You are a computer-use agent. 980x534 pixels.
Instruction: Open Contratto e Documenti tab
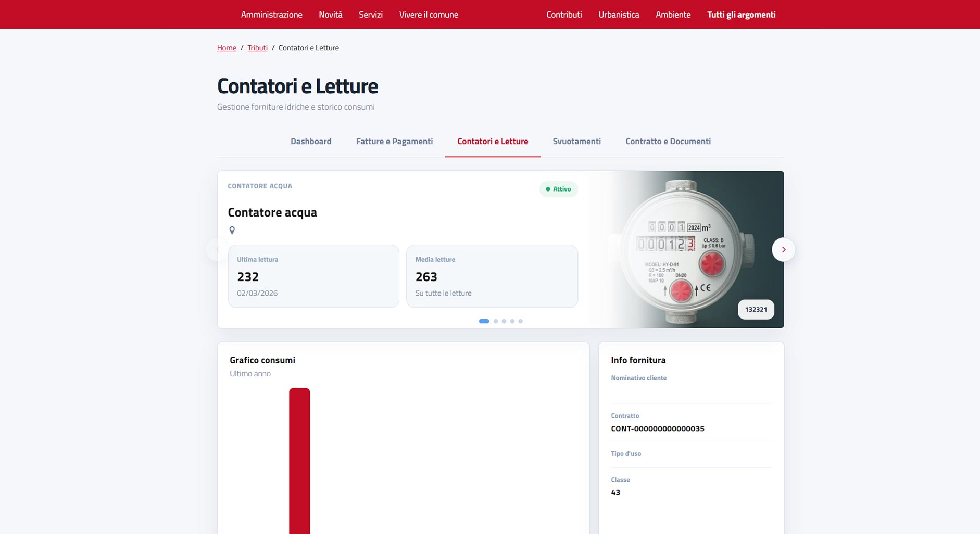[668, 142]
